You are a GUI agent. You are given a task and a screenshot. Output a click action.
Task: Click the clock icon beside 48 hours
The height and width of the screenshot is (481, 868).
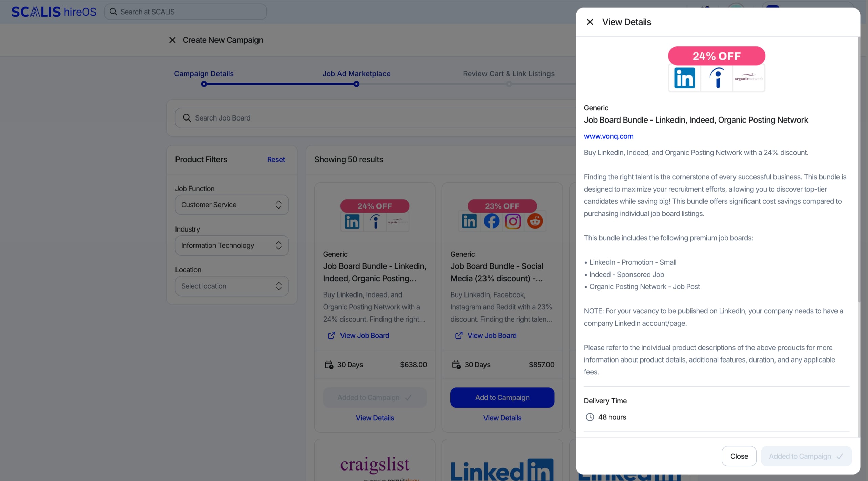(590, 417)
